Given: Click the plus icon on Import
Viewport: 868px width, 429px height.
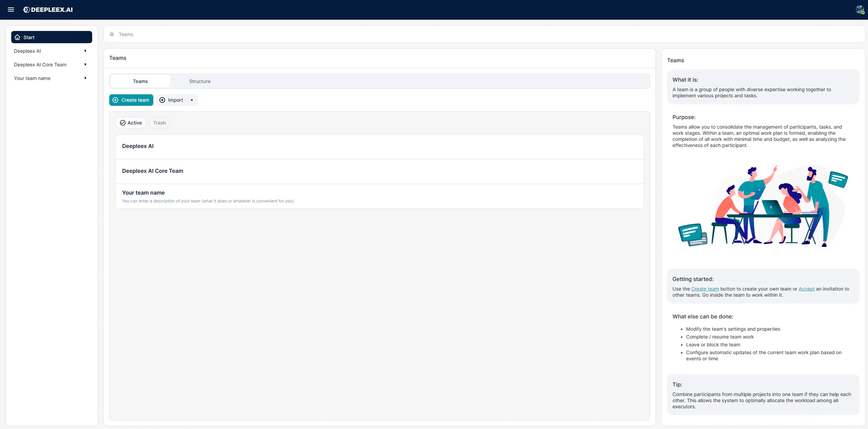Looking at the screenshot, I should (x=162, y=100).
